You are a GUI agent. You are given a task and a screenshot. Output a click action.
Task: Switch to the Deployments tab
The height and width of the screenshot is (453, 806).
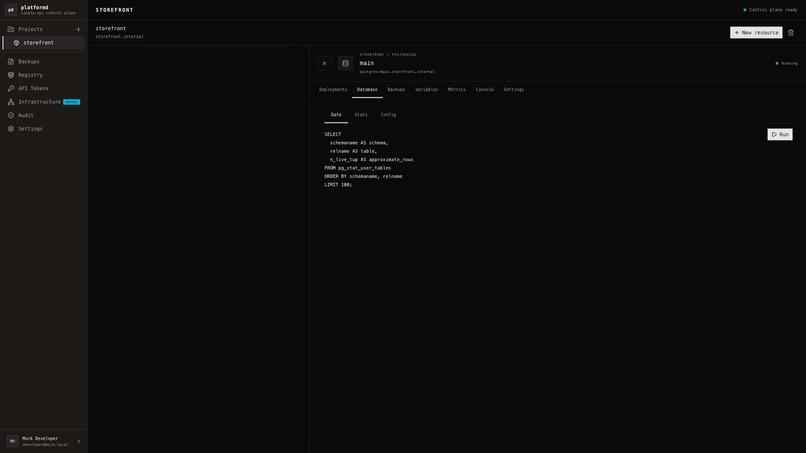pos(333,89)
